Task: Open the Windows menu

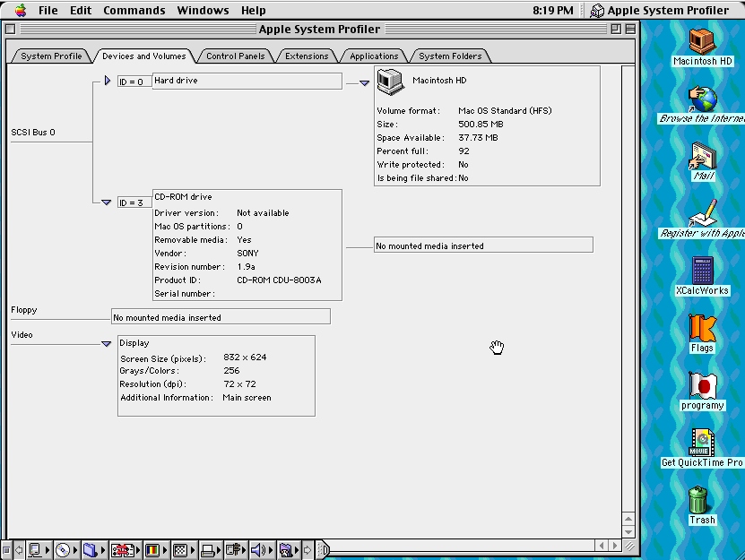Action: tap(203, 11)
